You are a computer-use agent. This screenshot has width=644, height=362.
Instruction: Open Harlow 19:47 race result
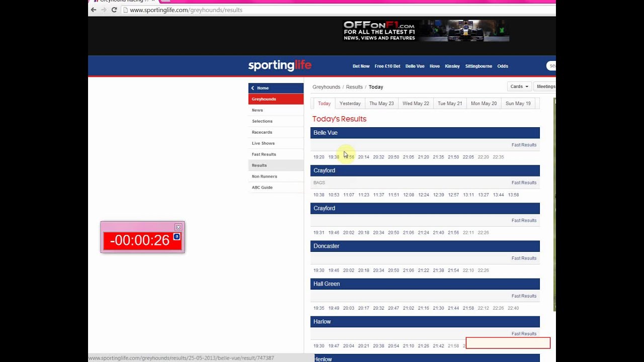(x=334, y=345)
